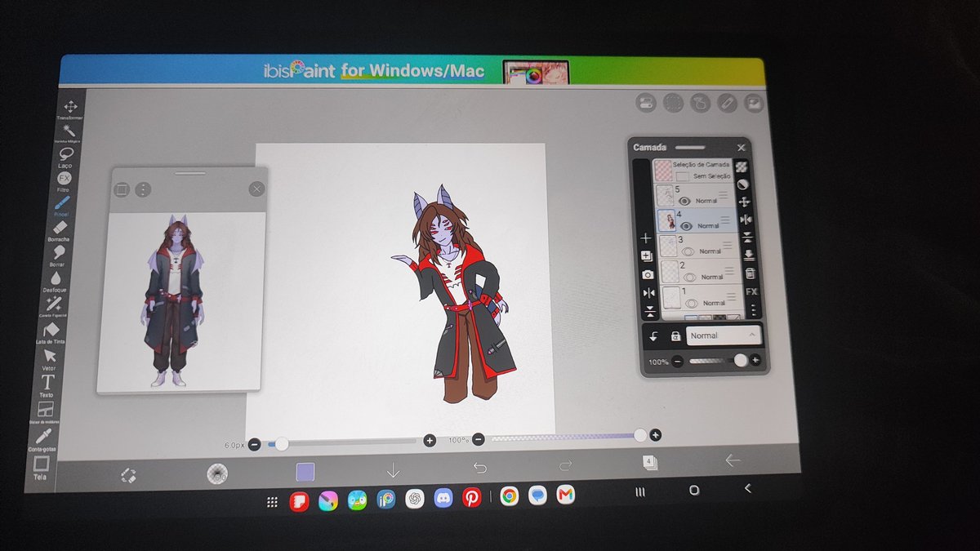Close the reference image window

click(256, 189)
